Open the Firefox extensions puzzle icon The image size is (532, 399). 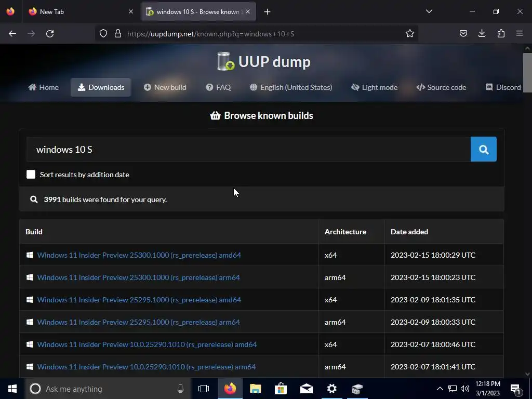[x=501, y=33]
